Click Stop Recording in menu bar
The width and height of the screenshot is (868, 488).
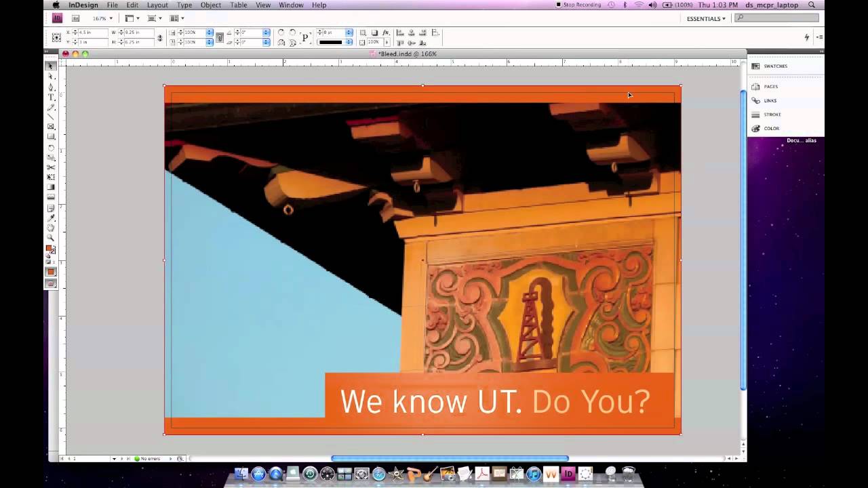pos(578,5)
